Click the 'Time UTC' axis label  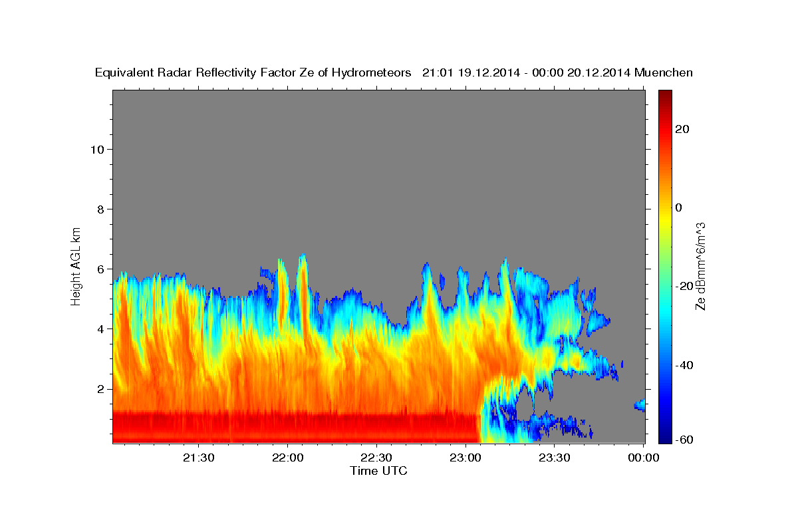point(378,471)
